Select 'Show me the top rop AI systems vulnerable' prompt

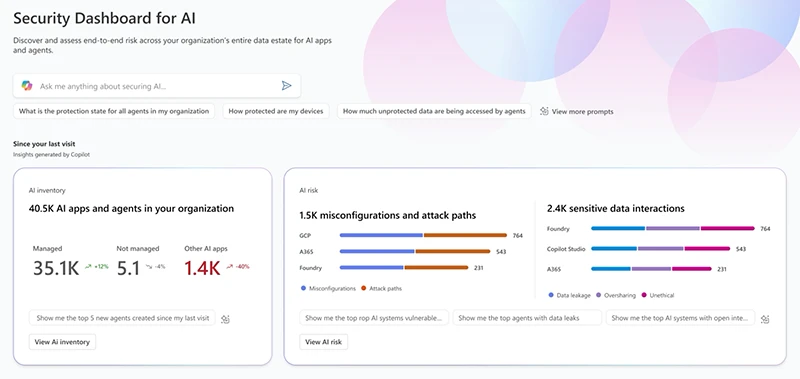[x=374, y=318]
